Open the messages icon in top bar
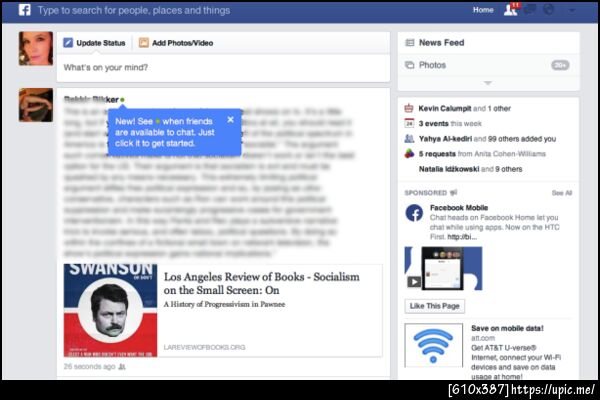Screen dimensions: 600x400 click(x=530, y=10)
